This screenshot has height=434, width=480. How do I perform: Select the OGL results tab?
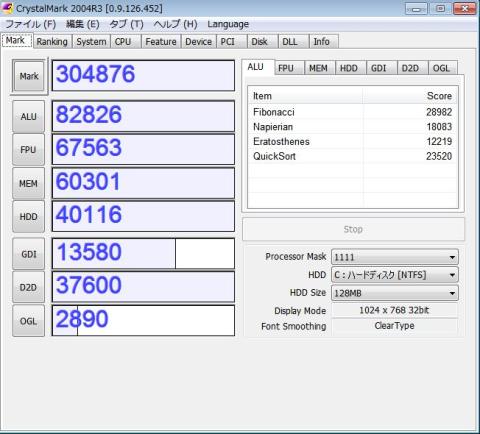coord(443,68)
